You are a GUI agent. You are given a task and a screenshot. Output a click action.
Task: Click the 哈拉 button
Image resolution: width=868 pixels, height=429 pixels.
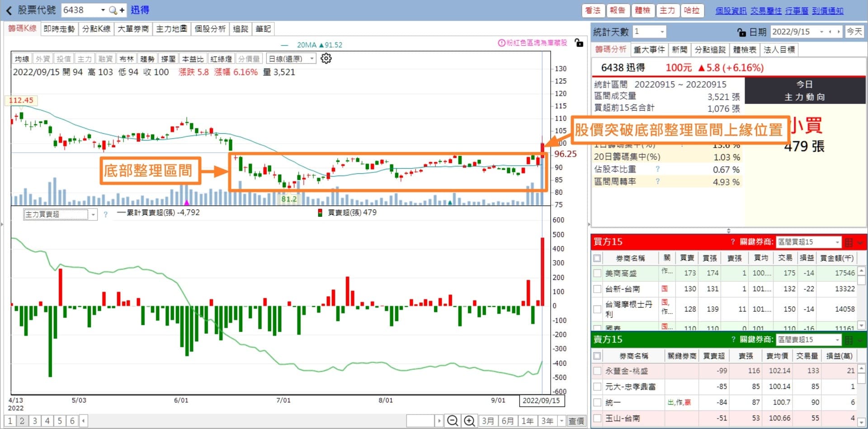point(692,10)
